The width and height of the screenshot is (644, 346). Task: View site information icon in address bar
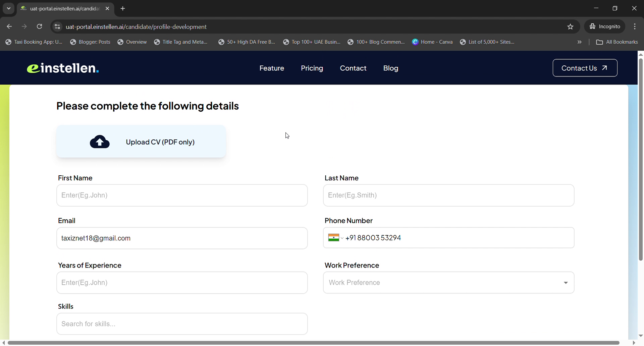click(x=57, y=27)
